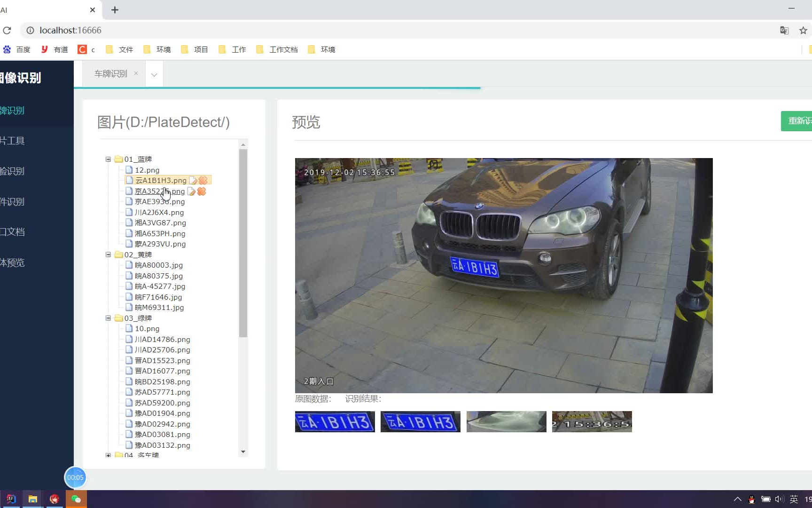Select 皖A80003.jpg in the file tree

point(159,265)
